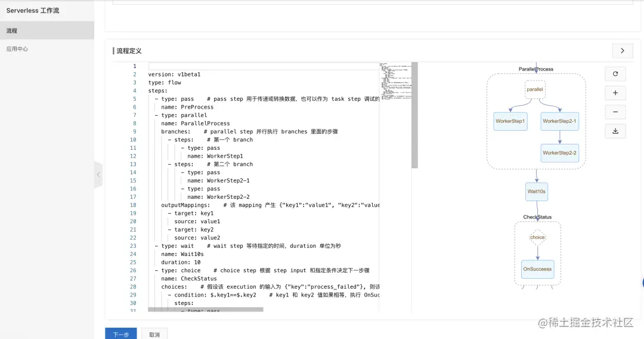Click the 'name: Wait10s' code line
Viewport: 644px width, 339px height.
click(x=182, y=254)
